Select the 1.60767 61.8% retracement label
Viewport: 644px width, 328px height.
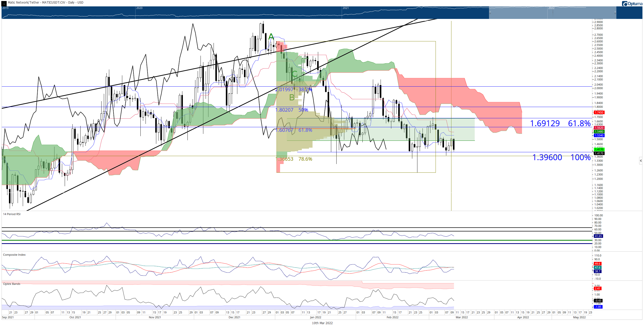(294, 130)
